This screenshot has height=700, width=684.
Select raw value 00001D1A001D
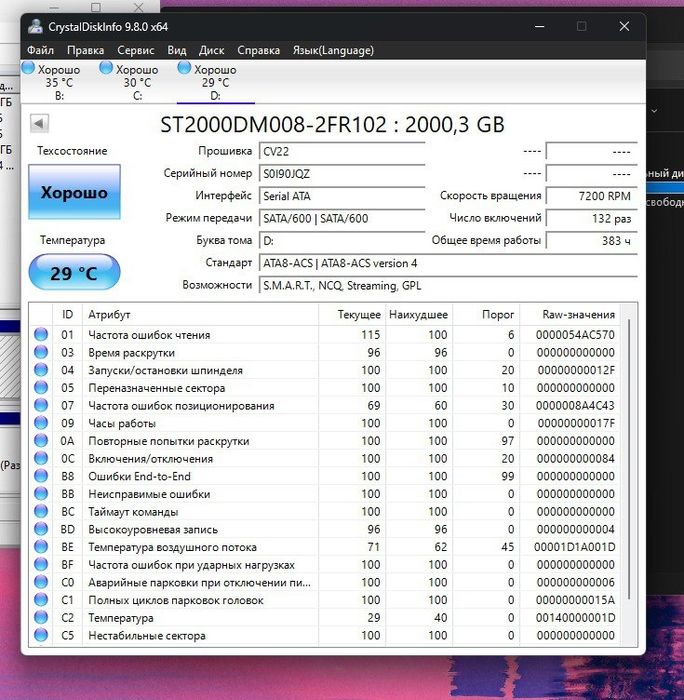tap(575, 547)
